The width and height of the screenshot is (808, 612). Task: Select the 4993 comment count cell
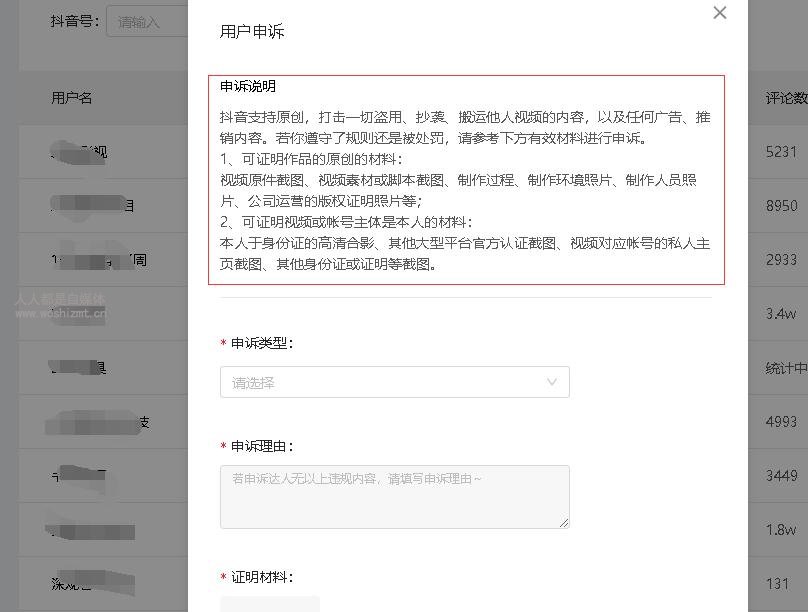click(x=781, y=422)
